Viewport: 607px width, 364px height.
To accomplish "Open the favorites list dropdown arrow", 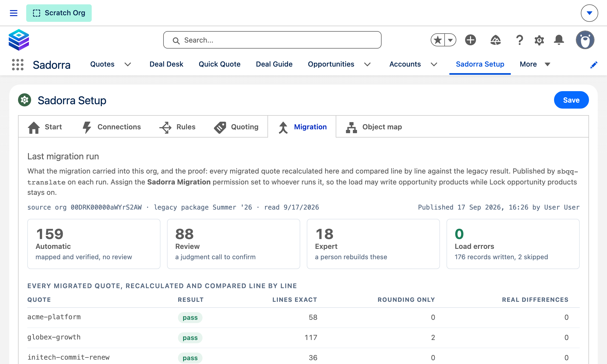I will click(x=450, y=40).
